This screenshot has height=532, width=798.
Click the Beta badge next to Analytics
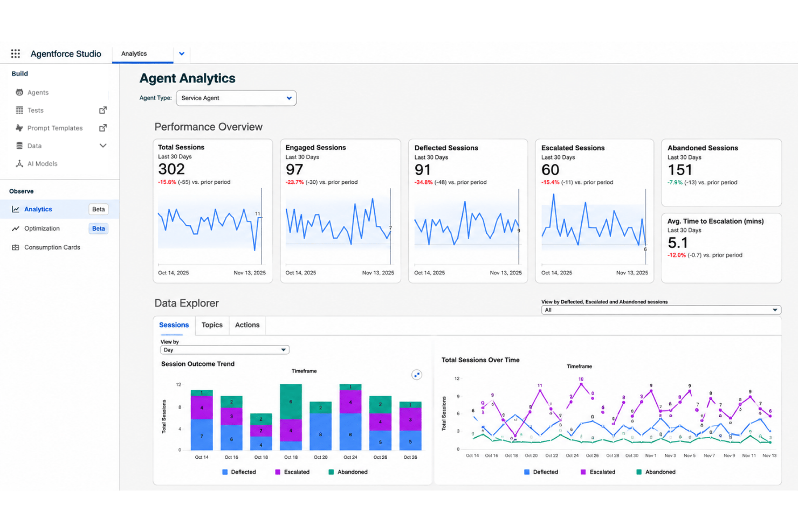point(98,209)
